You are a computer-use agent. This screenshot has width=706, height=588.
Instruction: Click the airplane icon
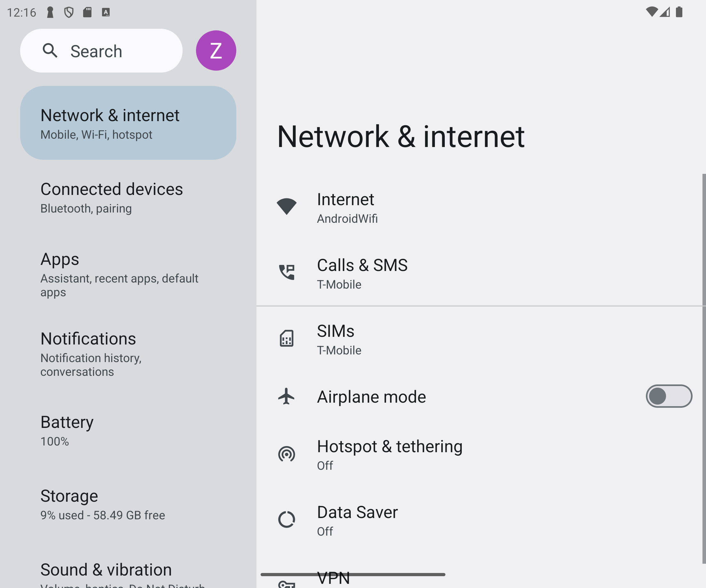point(286,396)
